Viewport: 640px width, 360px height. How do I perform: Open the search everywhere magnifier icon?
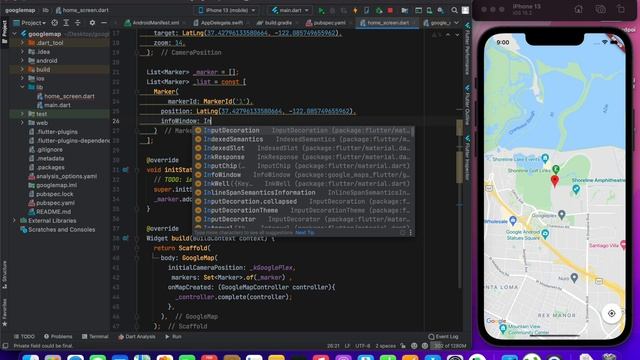(x=454, y=10)
